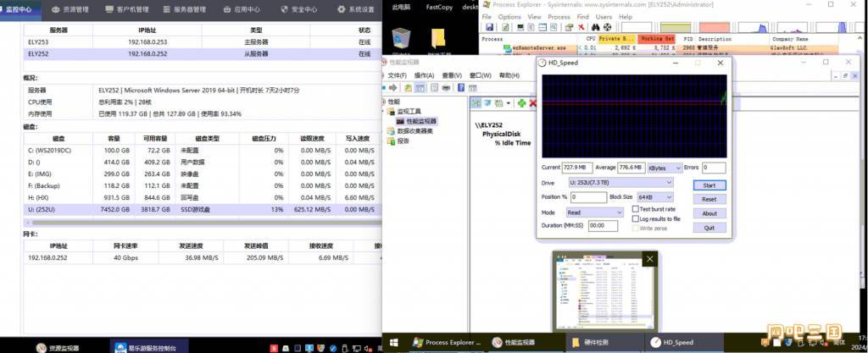Select disk row C: (WS2019DC)
The width and height of the screenshot is (868, 353).
coord(203,151)
